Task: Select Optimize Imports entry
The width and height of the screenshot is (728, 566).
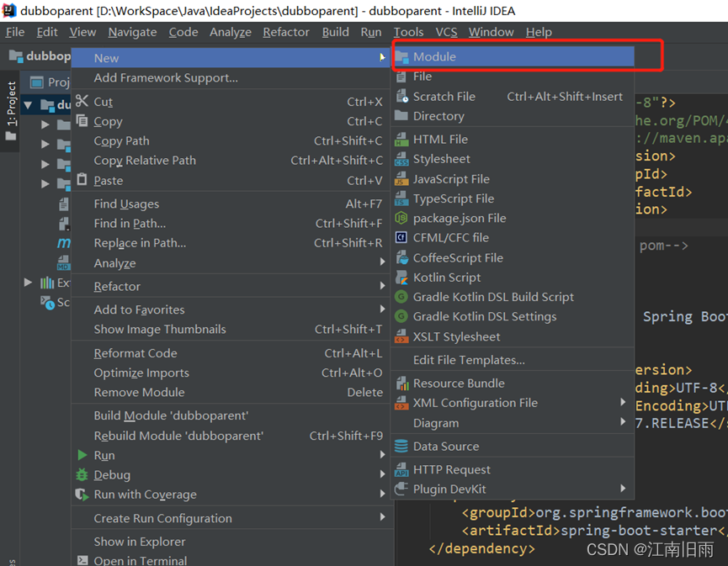Action: [231, 373]
